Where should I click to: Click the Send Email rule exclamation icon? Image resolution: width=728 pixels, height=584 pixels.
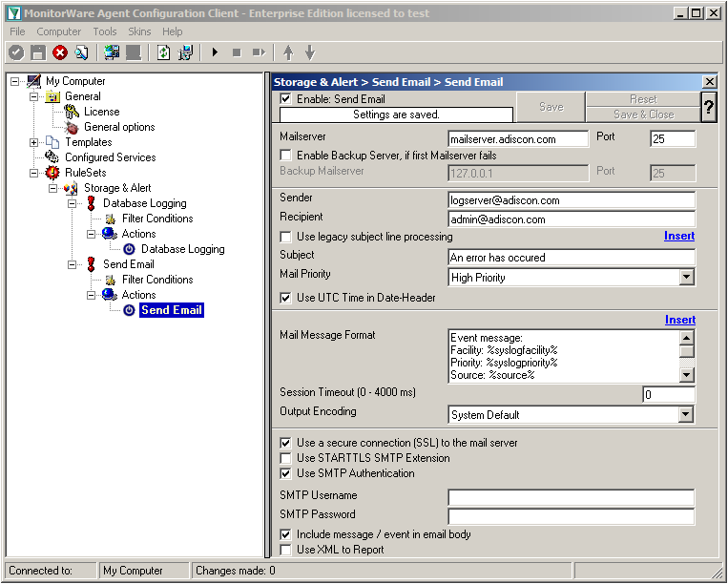91,264
